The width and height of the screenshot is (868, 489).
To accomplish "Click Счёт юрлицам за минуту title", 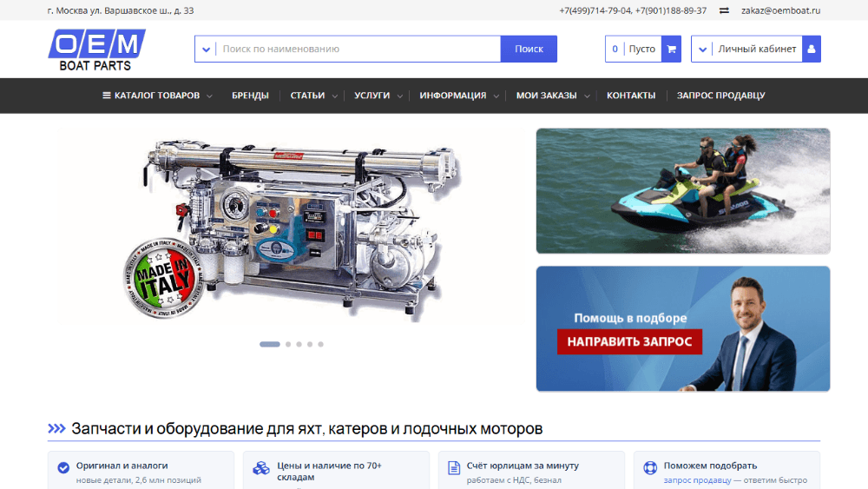I will (523, 466).
